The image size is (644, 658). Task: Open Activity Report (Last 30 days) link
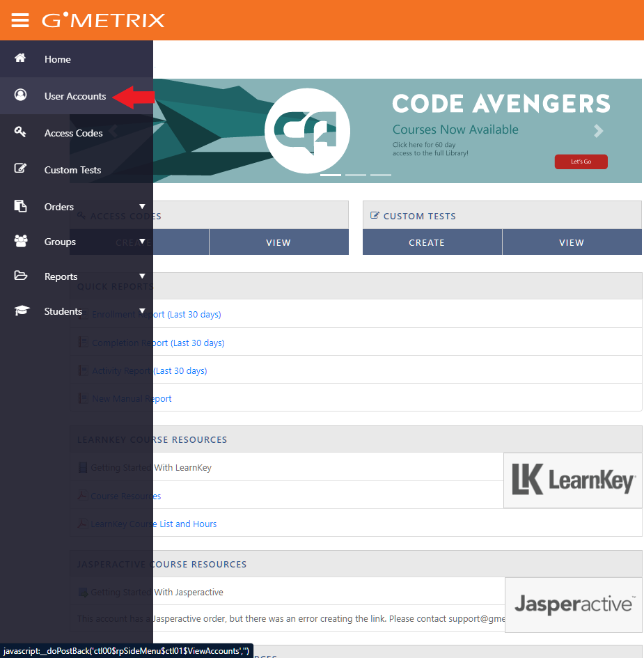click(x=150, y=371)
